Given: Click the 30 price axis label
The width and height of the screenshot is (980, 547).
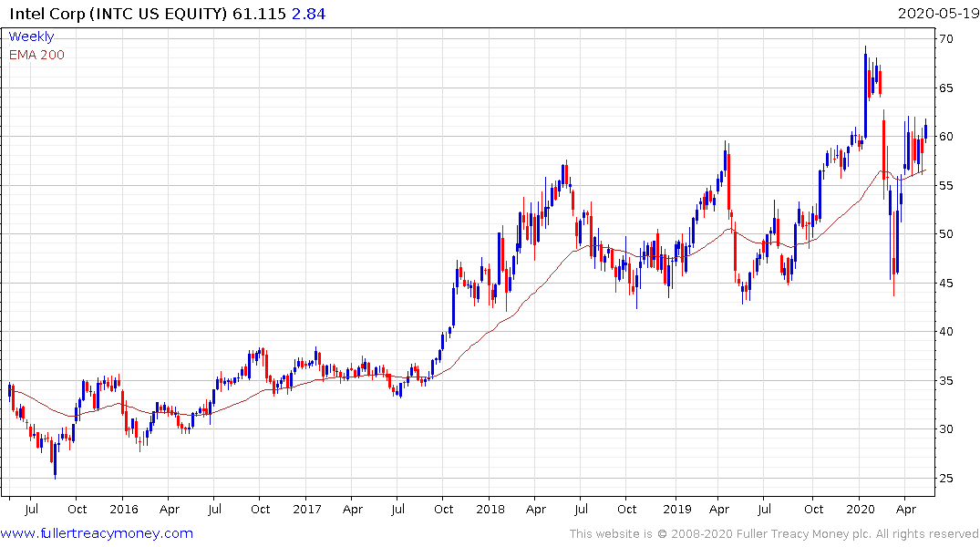Looking at the screenshot, I should pos(946,428).
